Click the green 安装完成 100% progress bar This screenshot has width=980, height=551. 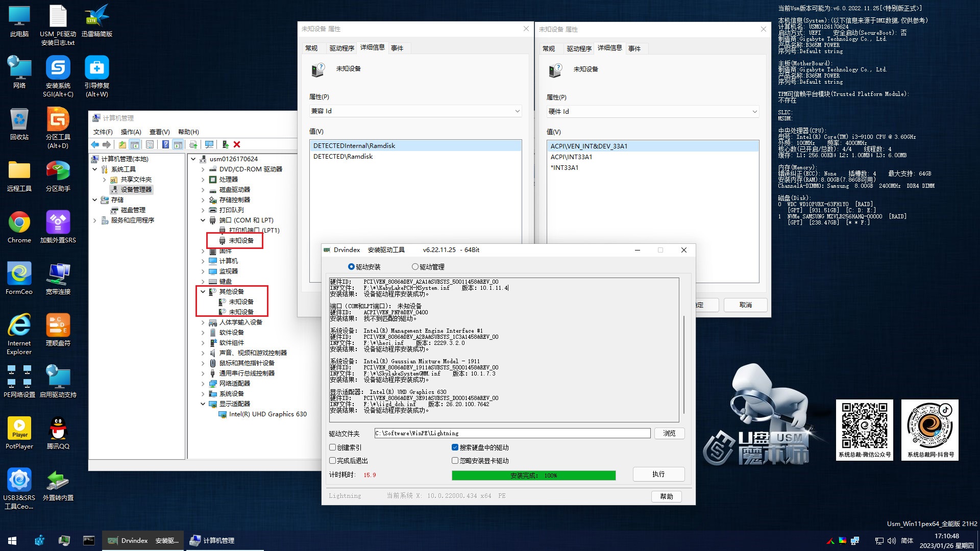click(x=533, y=475)
